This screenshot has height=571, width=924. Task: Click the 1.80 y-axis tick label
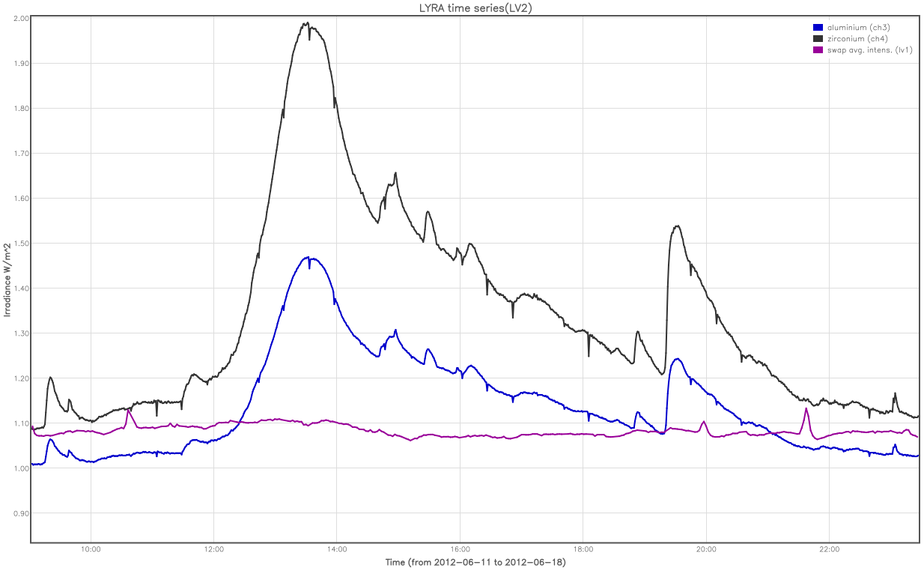coord(21,108)
